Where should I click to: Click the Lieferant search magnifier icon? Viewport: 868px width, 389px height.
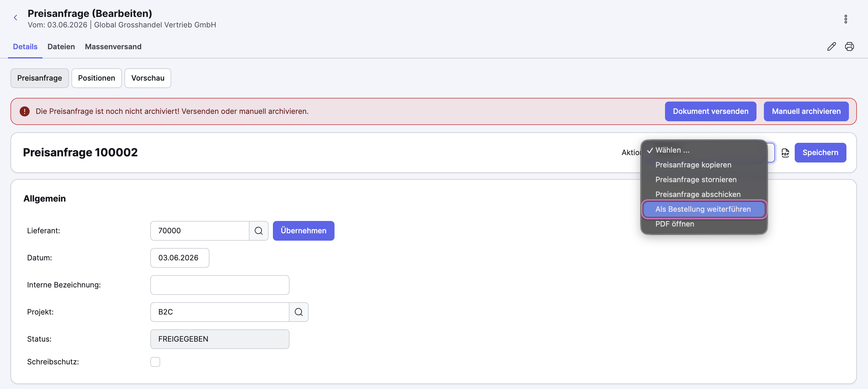click(x=258, y=231)
